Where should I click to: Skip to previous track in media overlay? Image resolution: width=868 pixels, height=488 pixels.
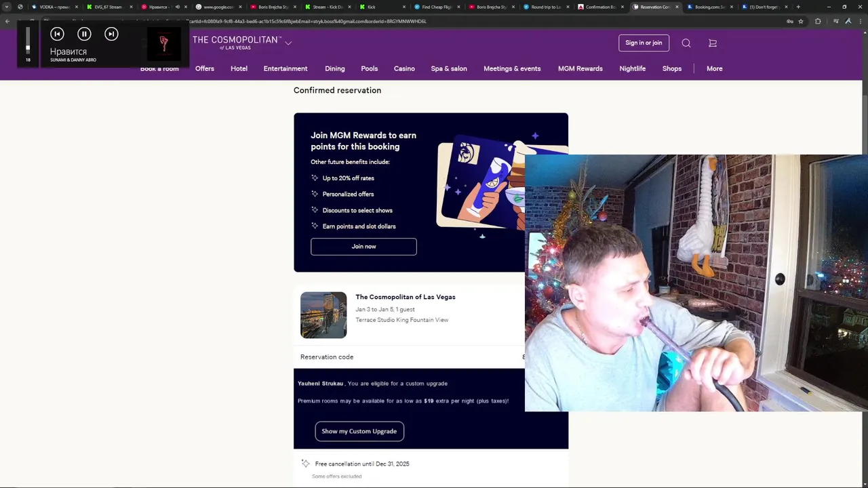57,34
